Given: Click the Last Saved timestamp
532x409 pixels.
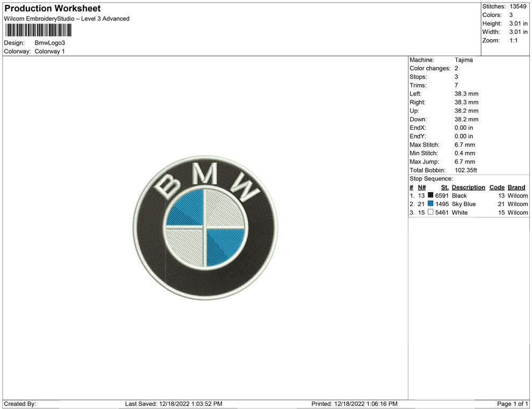Looking at the screenshot, I should coord(174,404).
